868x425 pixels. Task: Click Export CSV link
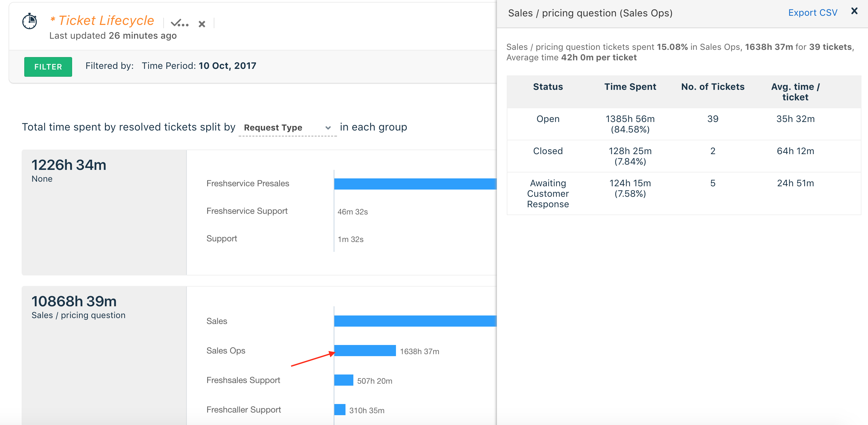812,13
